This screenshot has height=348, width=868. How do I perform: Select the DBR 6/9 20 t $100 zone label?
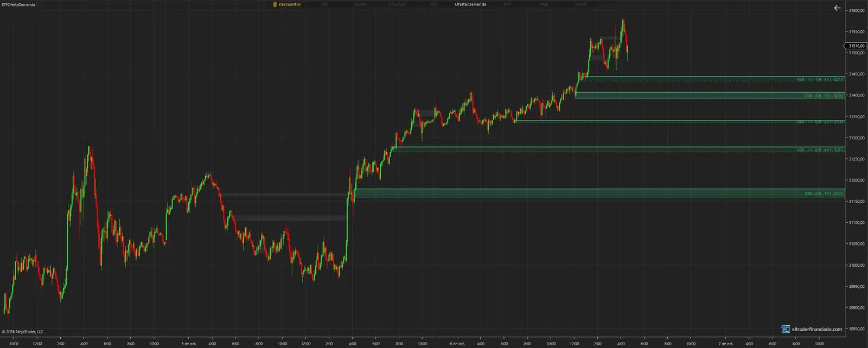(x=820, y=122)
